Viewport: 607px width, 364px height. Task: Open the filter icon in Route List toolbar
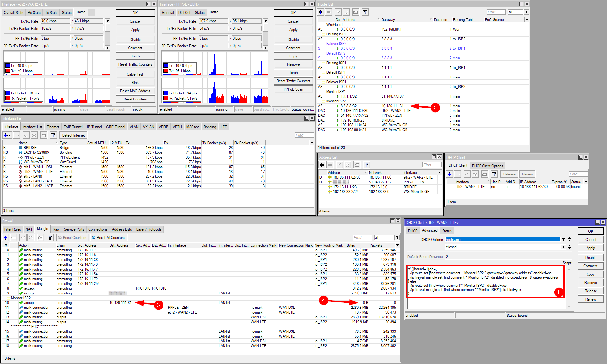click(365, 12)
